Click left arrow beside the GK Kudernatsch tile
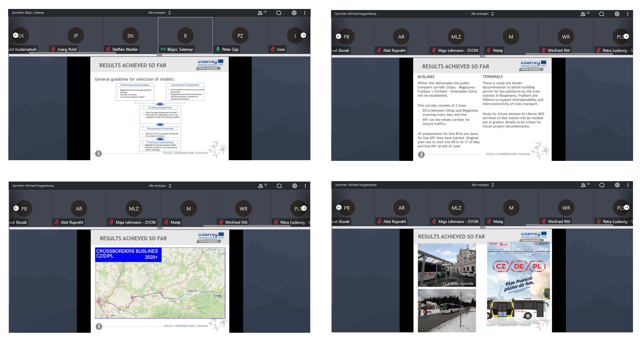 coord(16,35)
